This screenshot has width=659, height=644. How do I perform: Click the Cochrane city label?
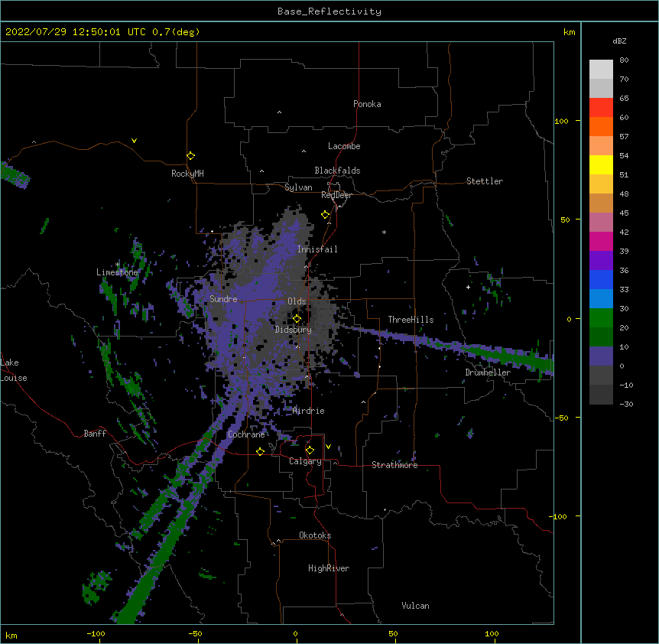pyautogui.click(x=246, y=434)
